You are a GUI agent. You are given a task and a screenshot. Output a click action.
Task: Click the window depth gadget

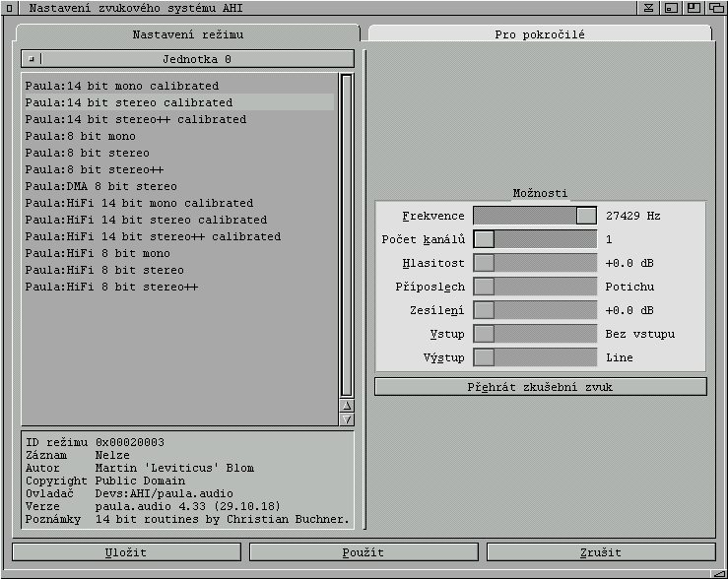[x=716, y=8]
